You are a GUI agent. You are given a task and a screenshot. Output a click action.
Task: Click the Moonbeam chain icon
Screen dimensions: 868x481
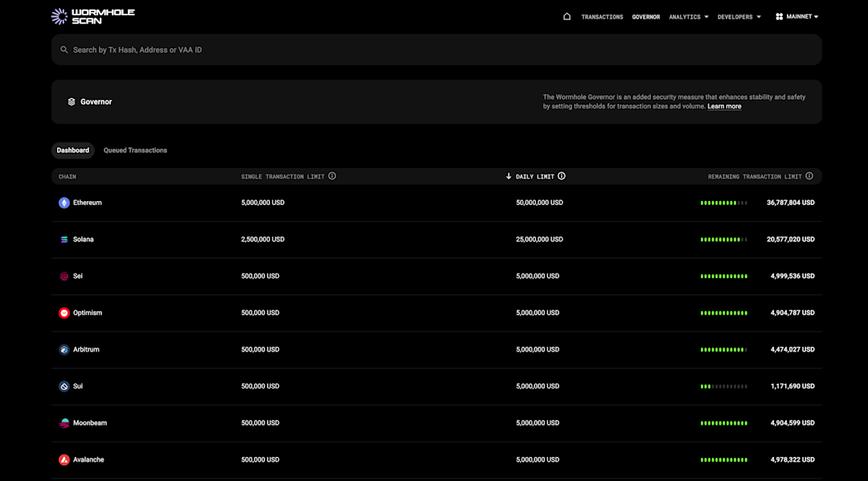coord(64,423)
